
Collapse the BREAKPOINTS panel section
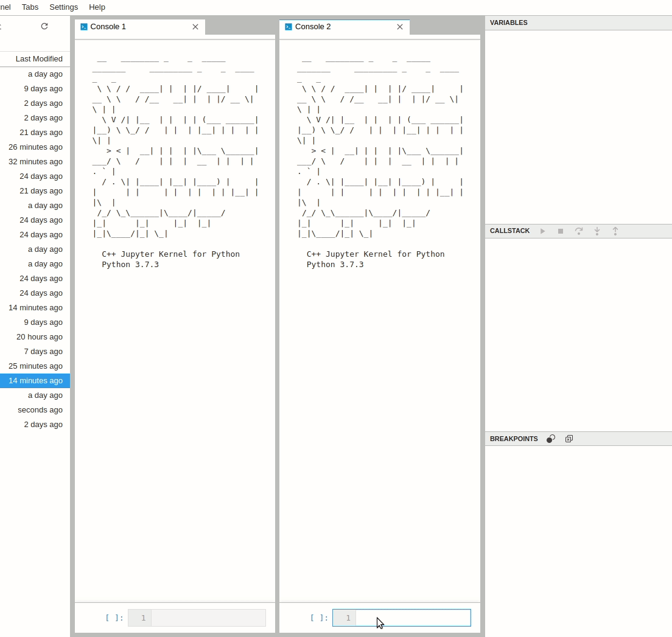(x=513, y=439)
